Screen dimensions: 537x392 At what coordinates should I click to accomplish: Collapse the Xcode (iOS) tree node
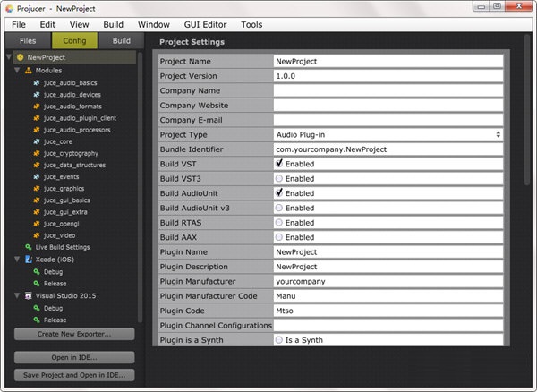pyautogui.click(x=17, y=260)
